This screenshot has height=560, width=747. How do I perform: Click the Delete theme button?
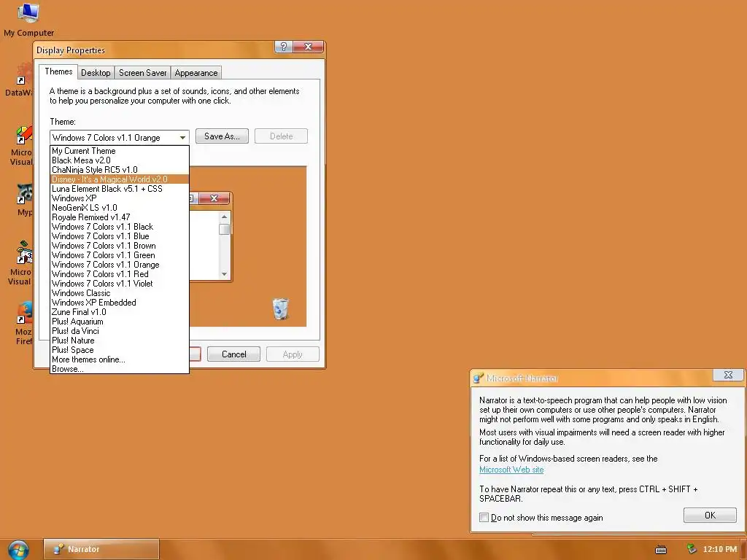coord(281,136)
